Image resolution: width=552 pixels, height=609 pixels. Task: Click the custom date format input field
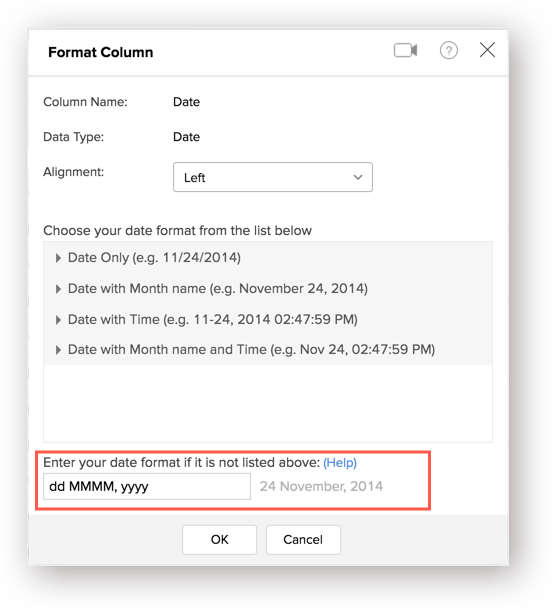pos(147,486)
